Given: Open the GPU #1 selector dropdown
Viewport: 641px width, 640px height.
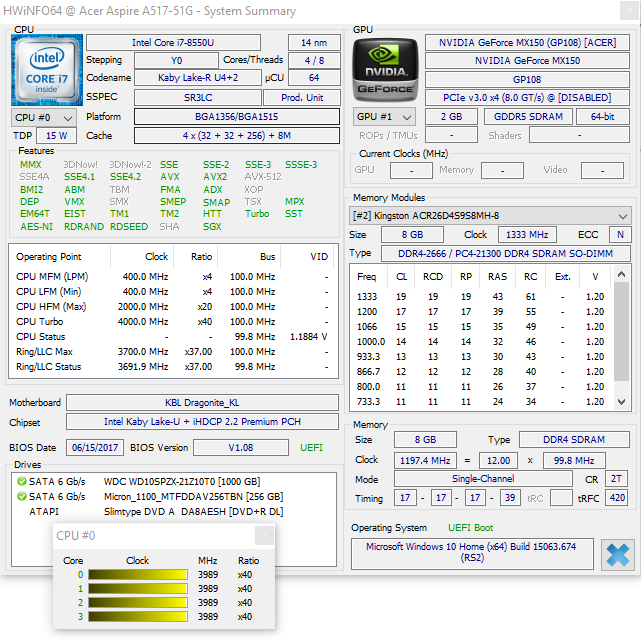Looking at the screenshot, I should 384,117.
